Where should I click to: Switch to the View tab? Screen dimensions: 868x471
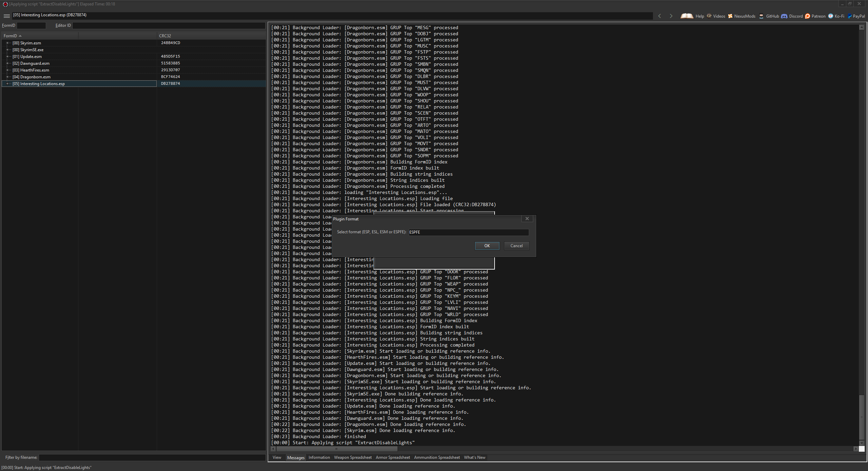coord(276,457)
